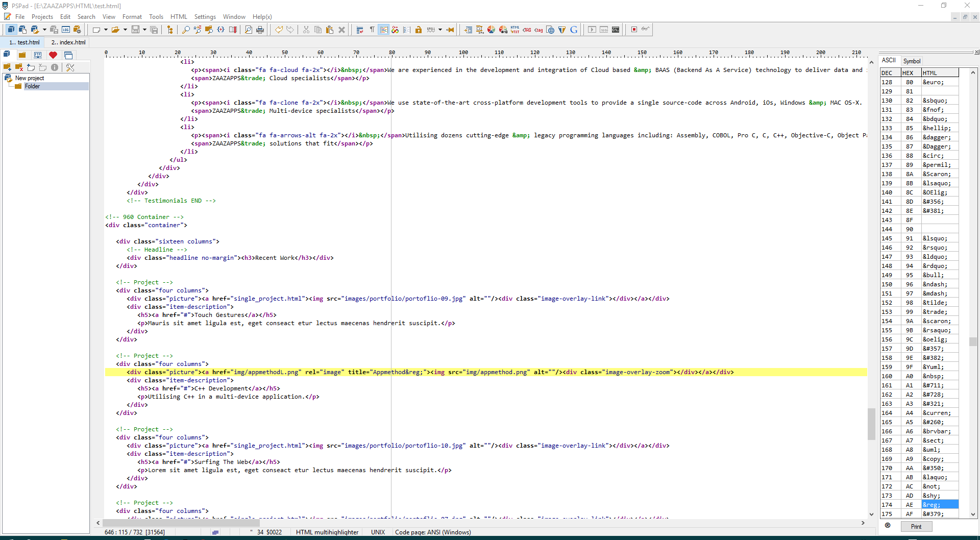This screenshot has height=540, width=980.
Task: Click the command prompt icon
Action: (x=616, y=30)
